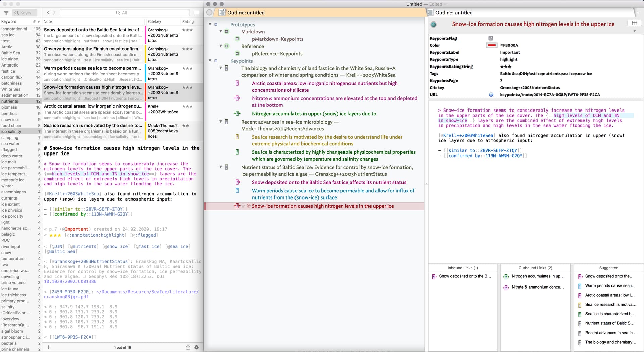Sort by the # count column header

[36, 21]
